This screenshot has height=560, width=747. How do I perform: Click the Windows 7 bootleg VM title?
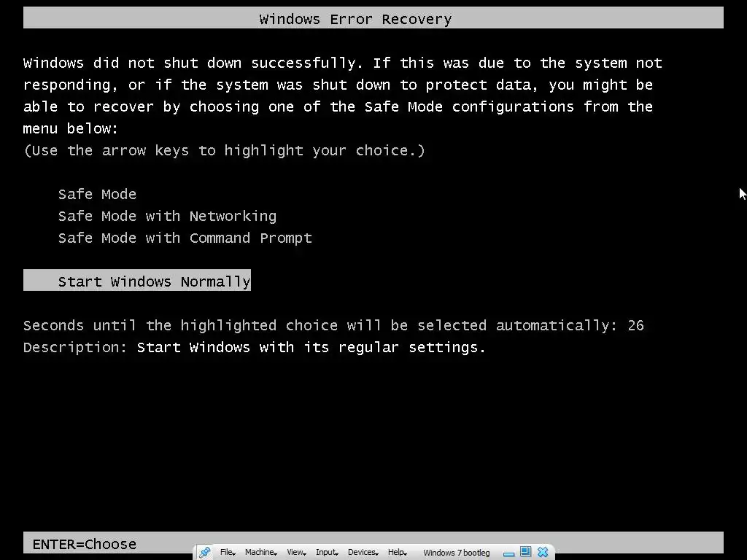pyautogui.click(x=457, y=553)
